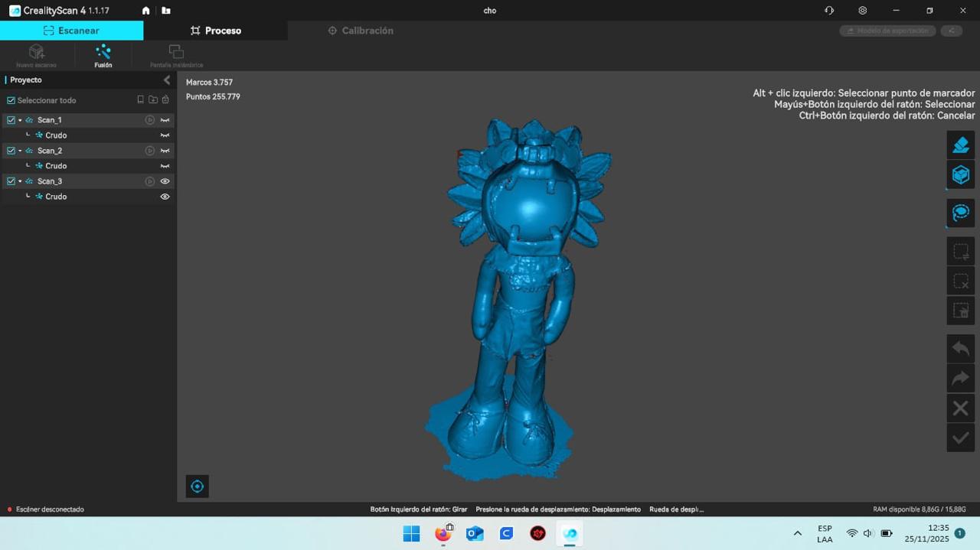Open the settings gear icon

pos(863,11)
